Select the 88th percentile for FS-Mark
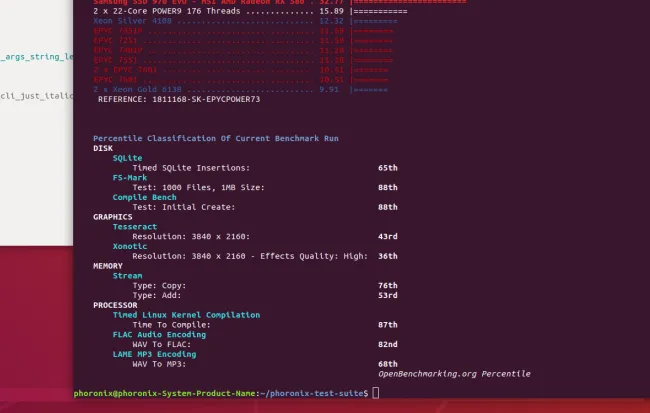Screen dimensions: 650x413 click(x=388, y=187)
